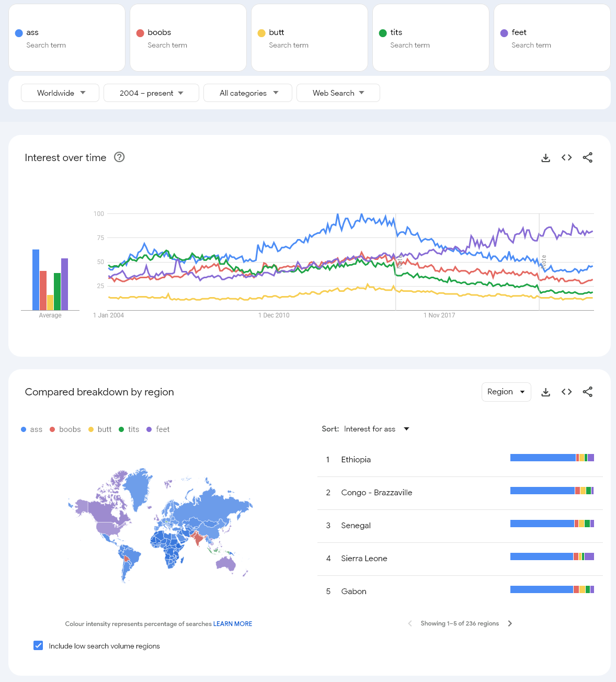Get embed code for regional breakdown
This screenshot has width=616, height=682.
tap(566, 392)
